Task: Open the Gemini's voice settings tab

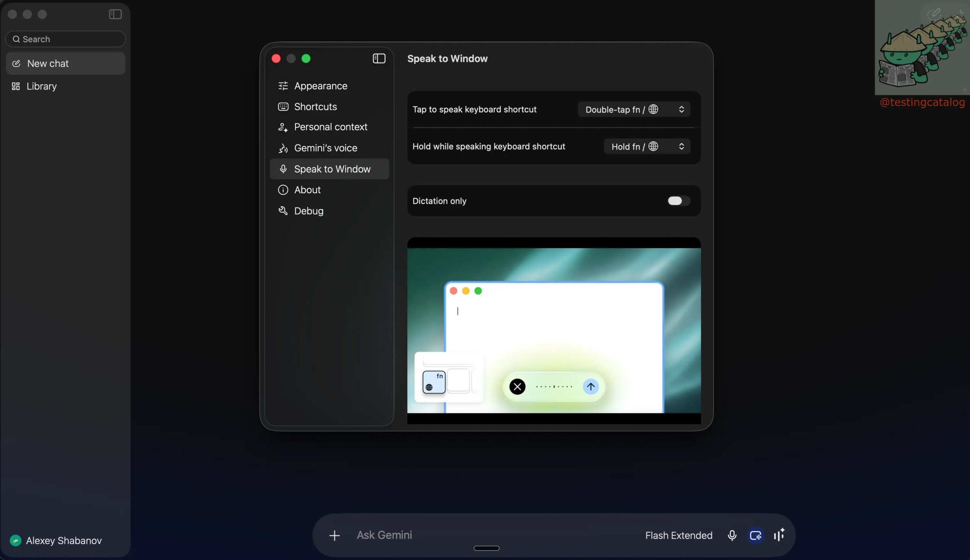Action: click(x=329, y=148)
